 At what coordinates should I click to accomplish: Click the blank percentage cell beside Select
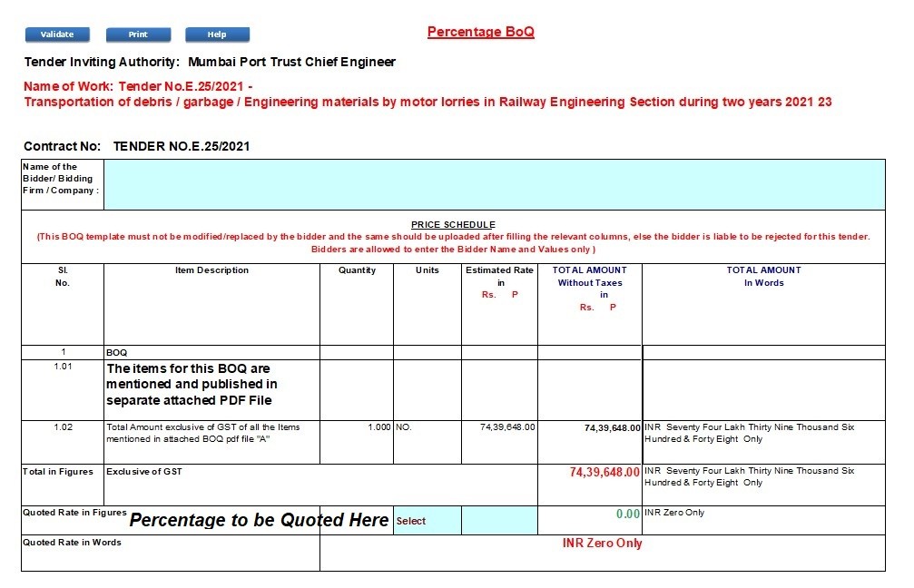[x=499, y=521]
